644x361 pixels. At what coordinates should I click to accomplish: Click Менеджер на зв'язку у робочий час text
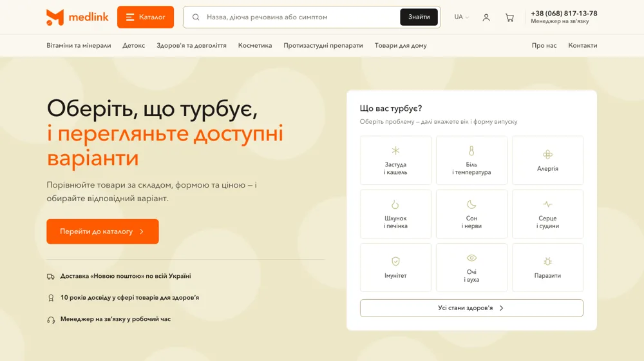tap(115, 319)
